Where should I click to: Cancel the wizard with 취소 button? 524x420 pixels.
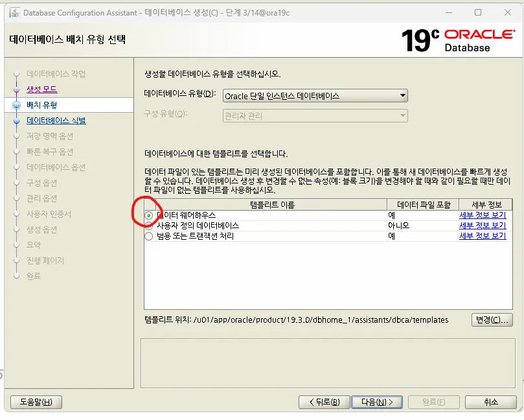pyautogui.click(x=490, y=402)
